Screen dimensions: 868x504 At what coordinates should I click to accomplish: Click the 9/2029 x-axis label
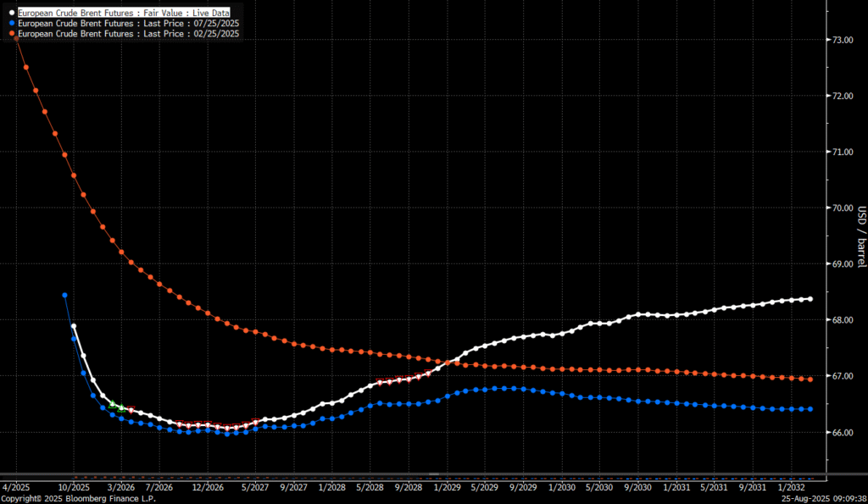point(523,487)
